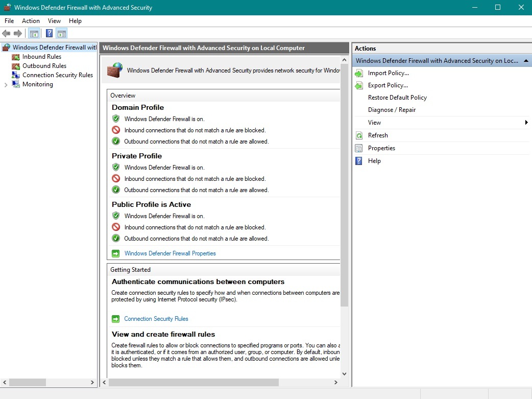Image resolution: width=532 pixels, height=399 pixels.
Task: Click Export Policy in the Actions pane
Action: 388,85
